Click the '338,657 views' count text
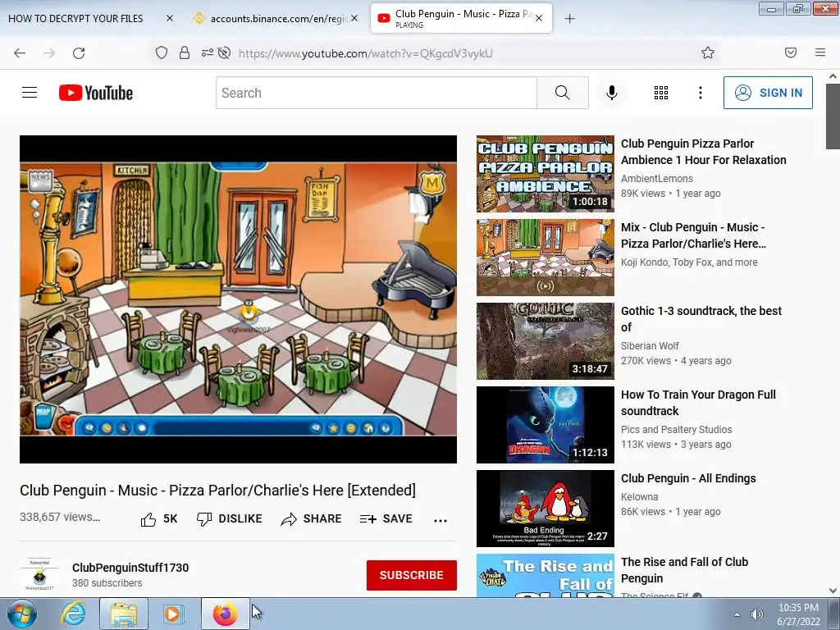 tap(59, 517)
